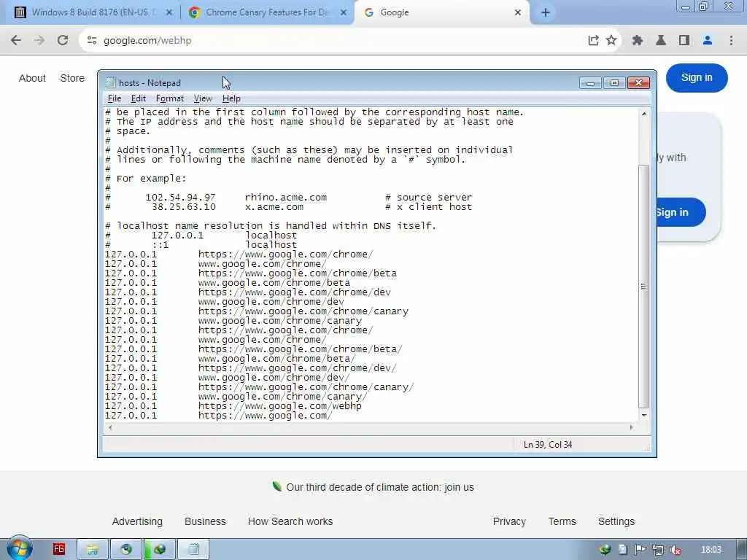Open Notepad Format menu

point(169,98)
